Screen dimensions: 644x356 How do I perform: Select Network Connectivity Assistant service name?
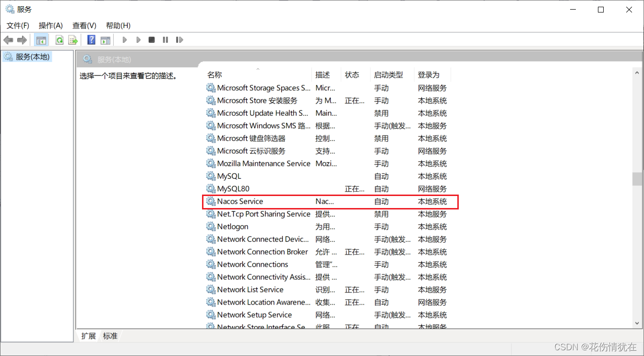coord(264,277)
